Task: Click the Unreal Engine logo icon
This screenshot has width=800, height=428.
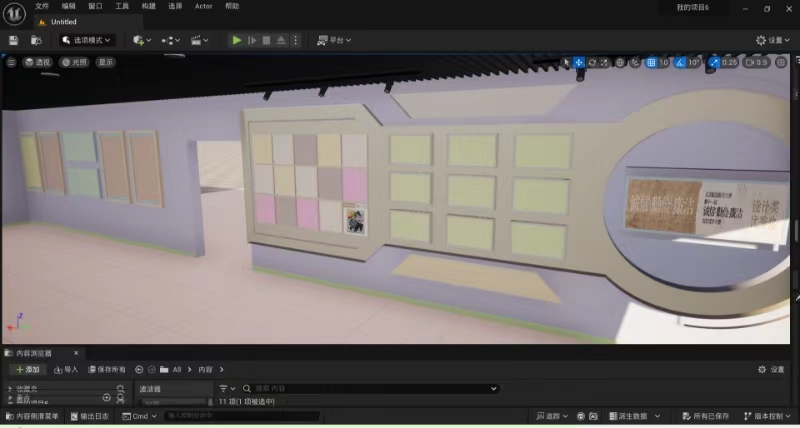Action: pos(13,12)
